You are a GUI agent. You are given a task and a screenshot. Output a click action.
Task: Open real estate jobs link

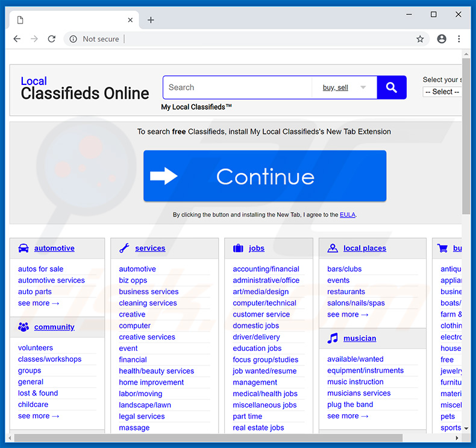click(x=258, y=427)
